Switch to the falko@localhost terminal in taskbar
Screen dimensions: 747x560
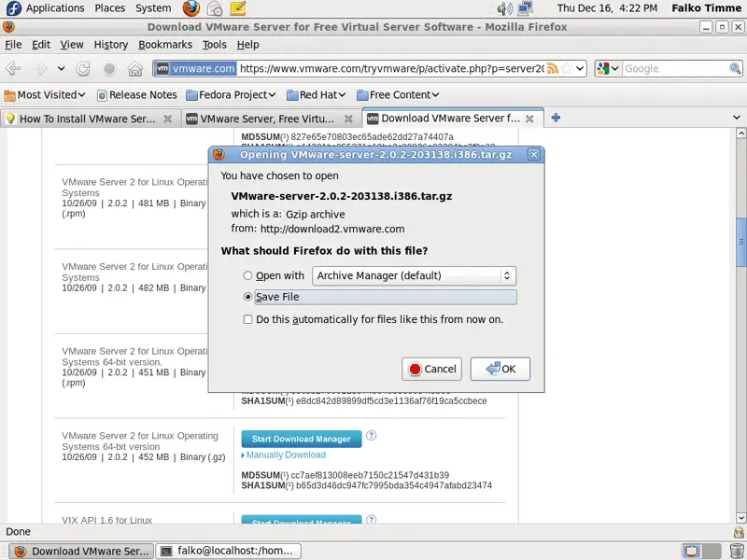[x=229, y=551]
